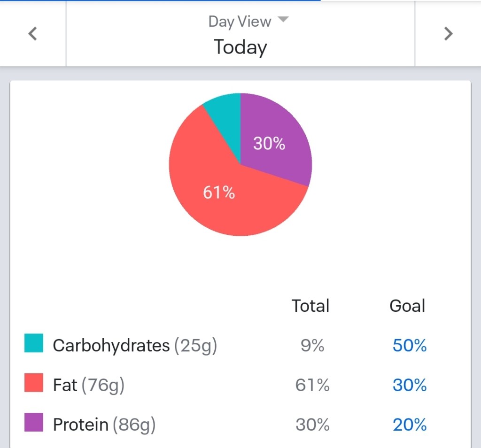Click the Carbohydrates total value 9%

point(312,346)
